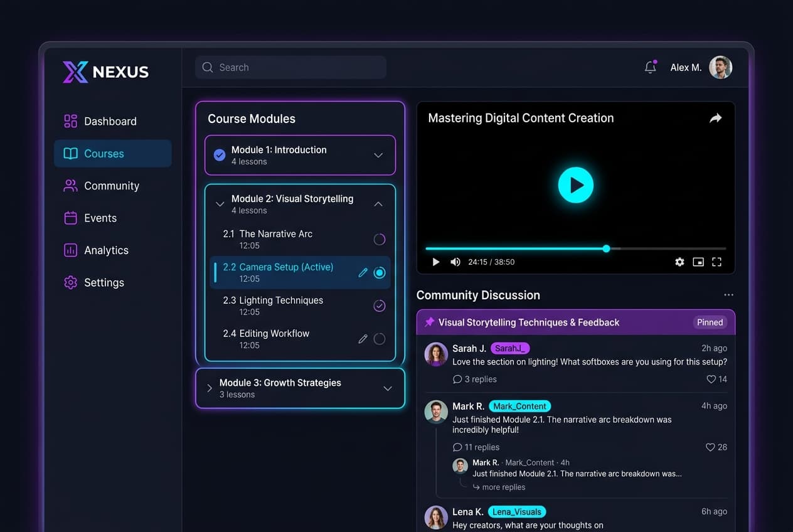Enter fullscreen video mode
Viewport: 793px width, 532px height.
[716, 262]
